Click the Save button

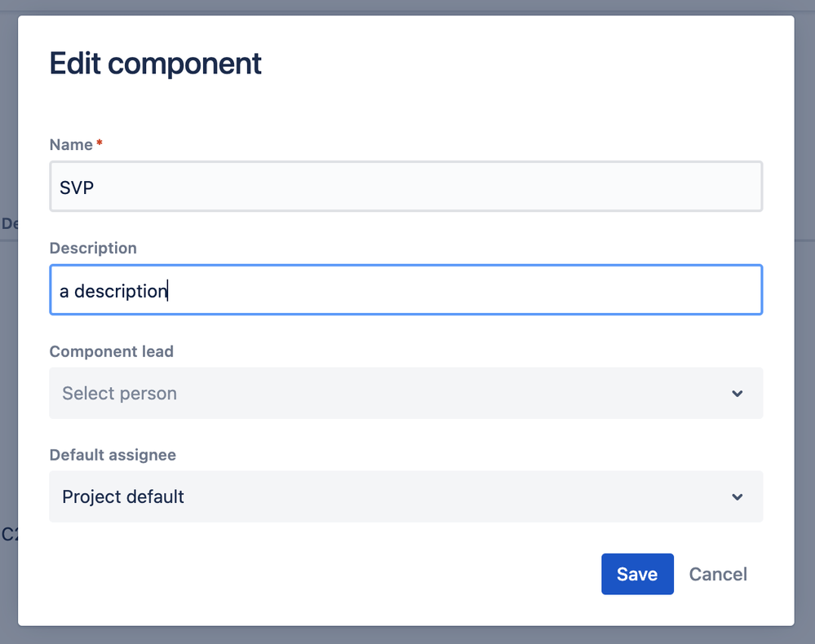point(637,574)
